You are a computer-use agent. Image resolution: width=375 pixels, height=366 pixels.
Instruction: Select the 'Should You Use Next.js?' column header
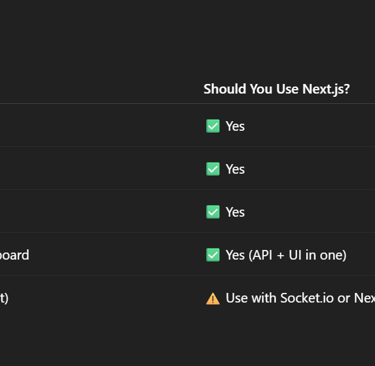(x=277, y=89)
